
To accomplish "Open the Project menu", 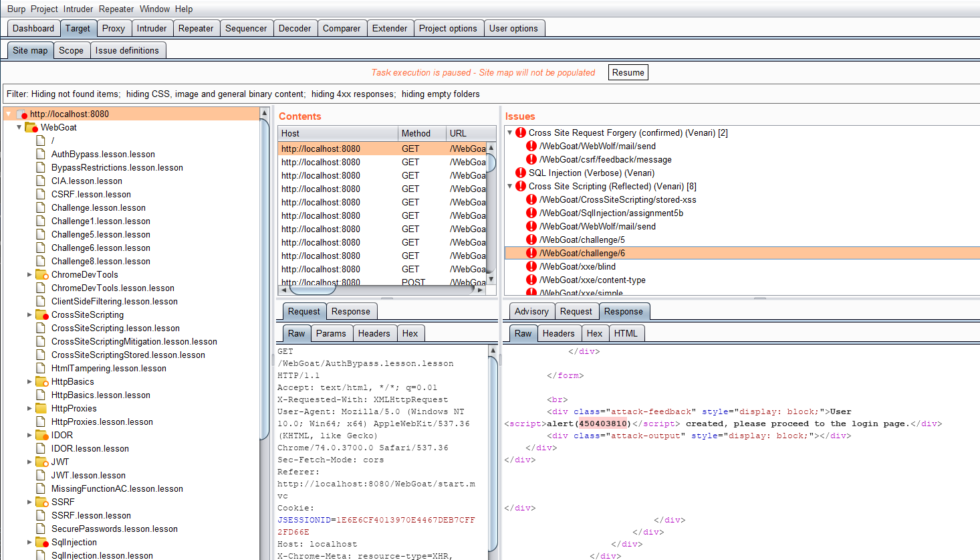I will pyautogui.click(x=44, y=9).
